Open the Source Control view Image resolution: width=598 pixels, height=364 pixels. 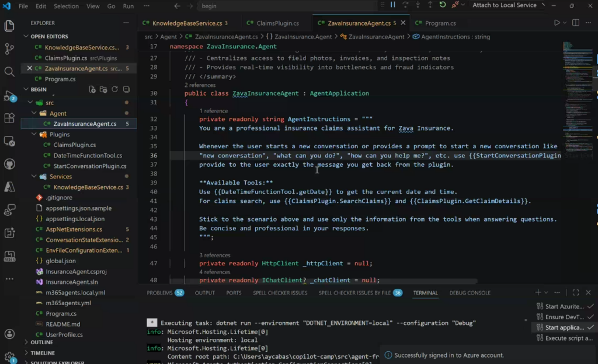pos(9,48)
